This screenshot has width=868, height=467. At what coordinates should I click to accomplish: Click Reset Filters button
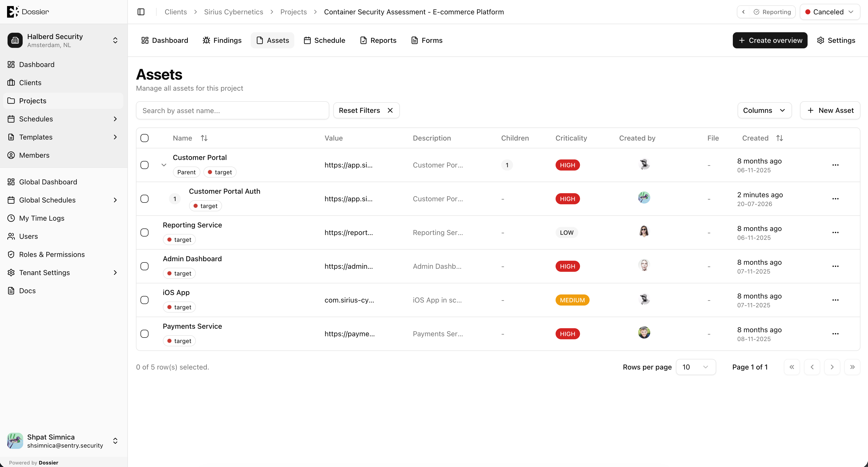[x=366, y=110]
